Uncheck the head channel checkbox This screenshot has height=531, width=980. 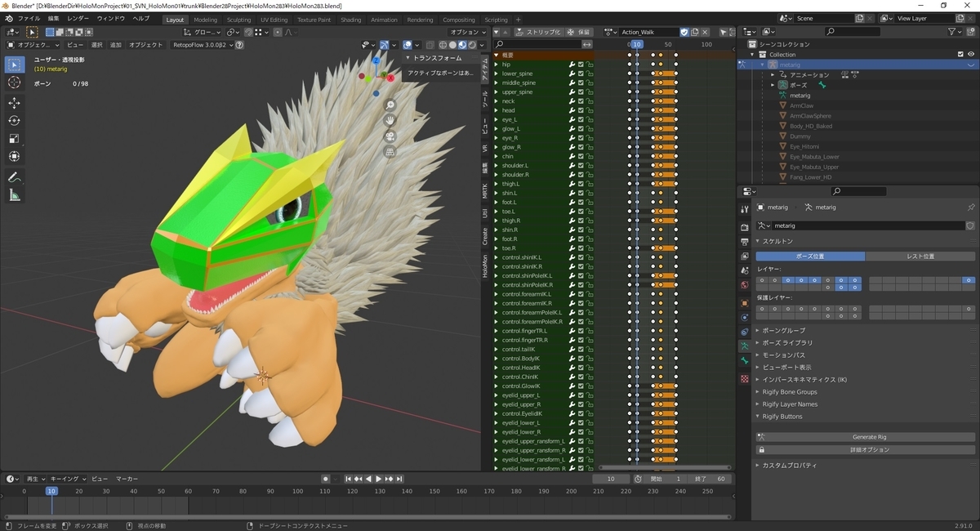[581, 110]
